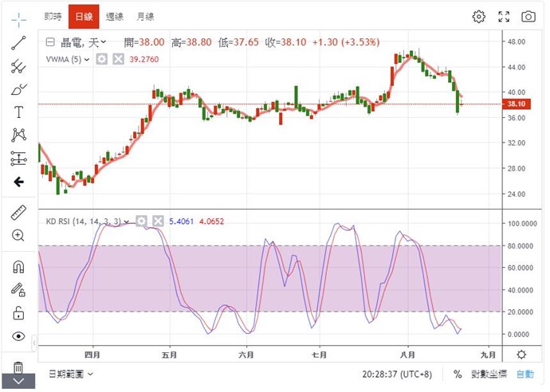Toggle magnet mode for drawings
This screenshot has width=550, height=392.
click(x=19, y=267)
